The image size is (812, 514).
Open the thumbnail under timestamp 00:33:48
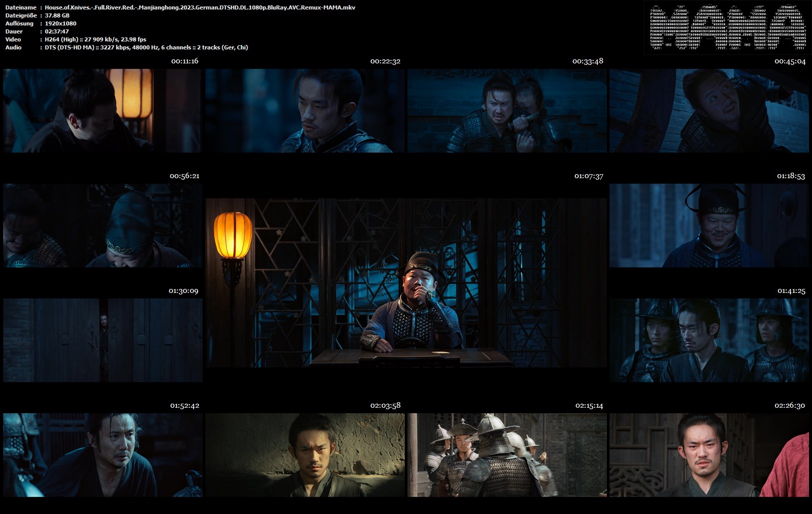click(x=507, y=111)
